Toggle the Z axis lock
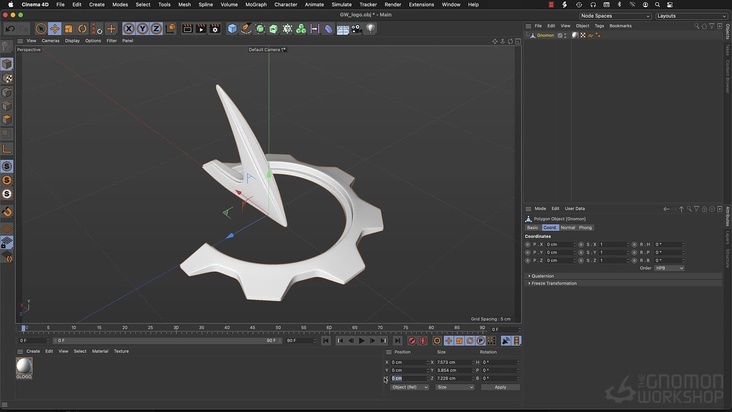The width and height of the screenshot is (732, 412). coord(156,29)
